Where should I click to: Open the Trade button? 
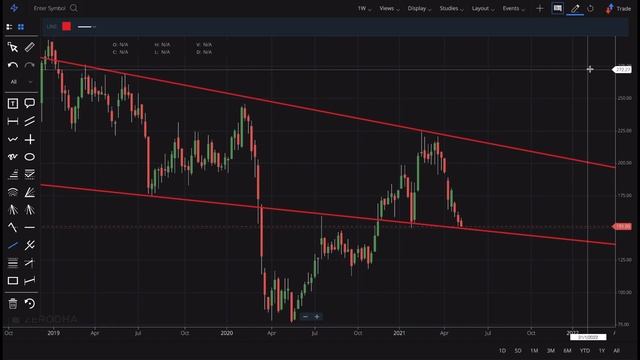[x=619, y=8]
